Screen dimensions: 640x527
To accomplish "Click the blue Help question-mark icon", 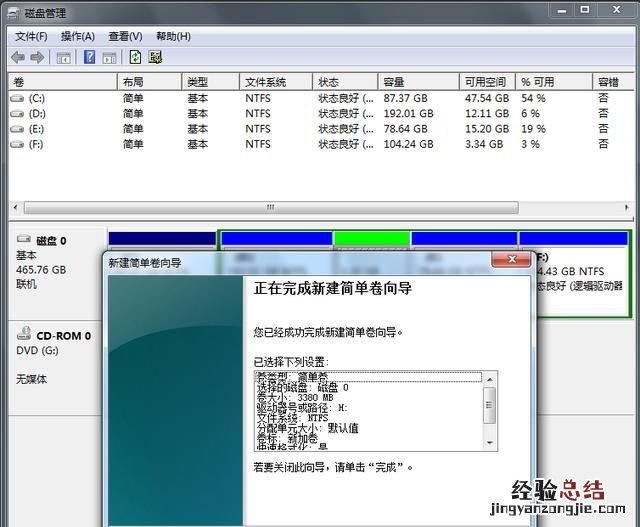I will (x=88, y=57).
